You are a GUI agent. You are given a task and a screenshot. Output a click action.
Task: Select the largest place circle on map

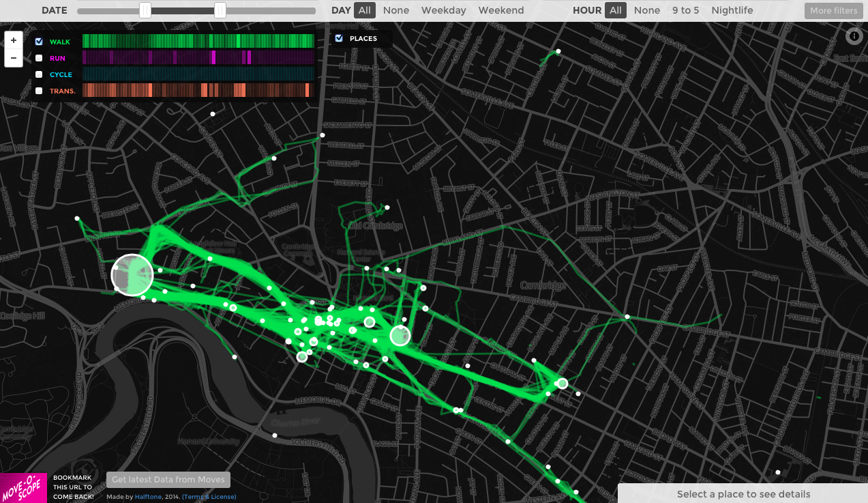click(132, 275)
